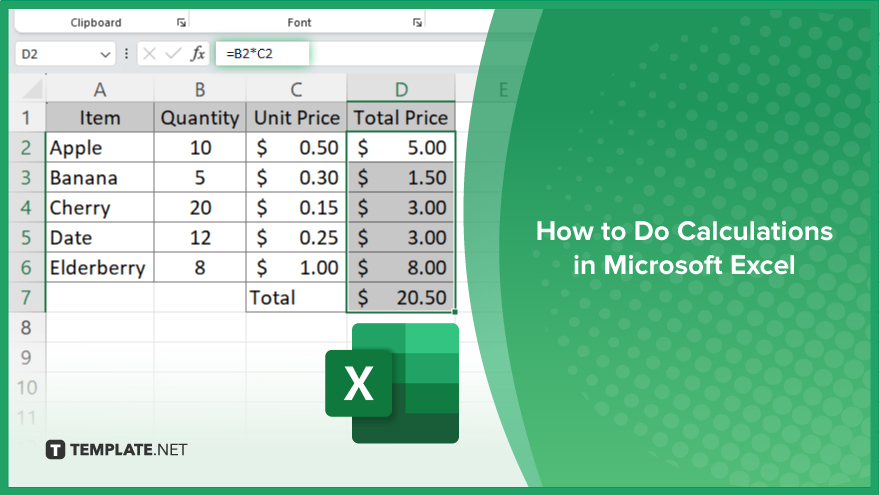This screenshot has height=495, width=880.
Task: Select Elderberry's quantity cell showing 8
Action: click(200, 268)
